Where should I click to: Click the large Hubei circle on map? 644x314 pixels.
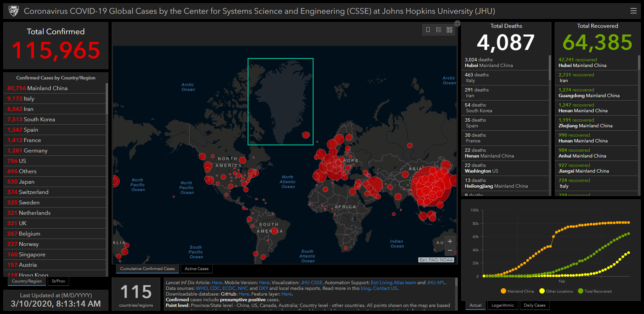click(x=432, y=186)
